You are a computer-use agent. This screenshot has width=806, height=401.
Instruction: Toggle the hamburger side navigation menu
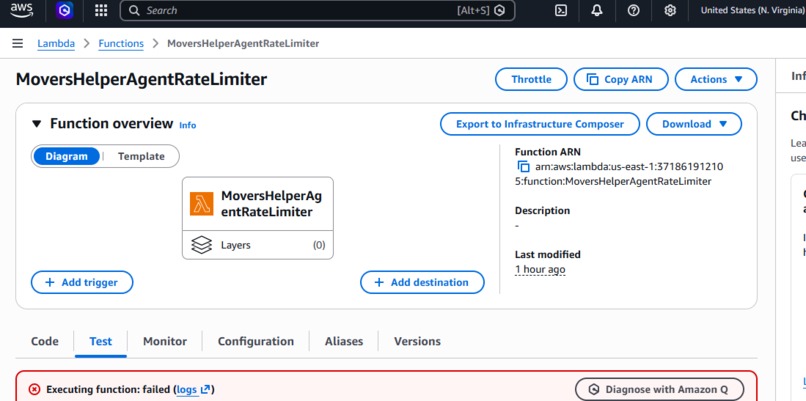coord(17,43)
